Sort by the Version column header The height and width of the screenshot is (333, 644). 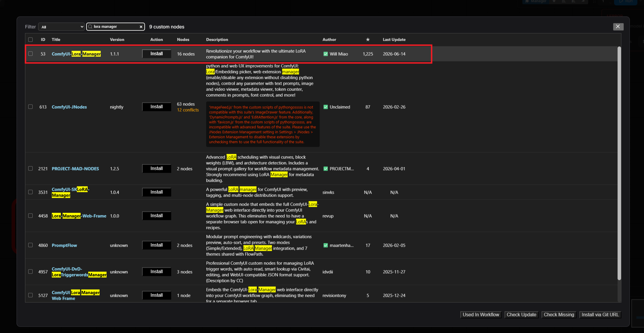tap(117, 40)
